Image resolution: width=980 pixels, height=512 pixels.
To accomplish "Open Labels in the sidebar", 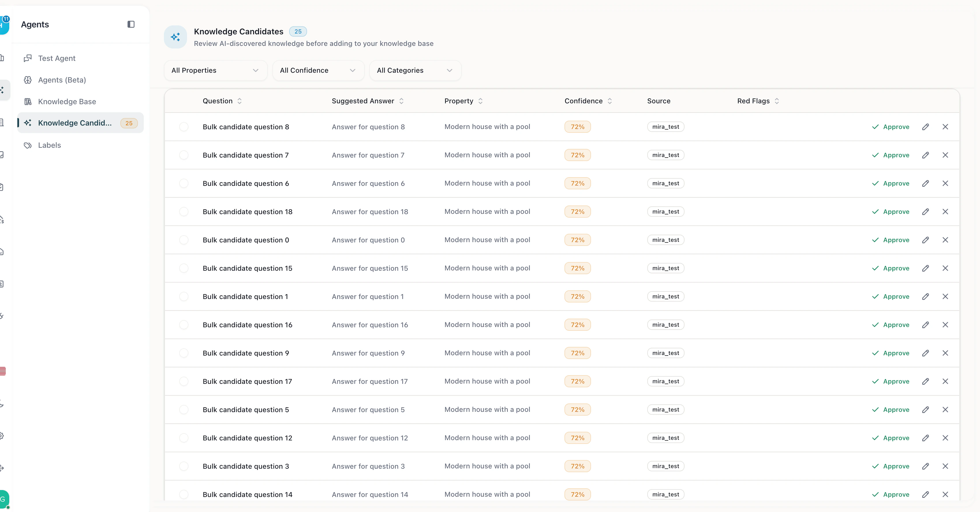I will tap(49, 145).
